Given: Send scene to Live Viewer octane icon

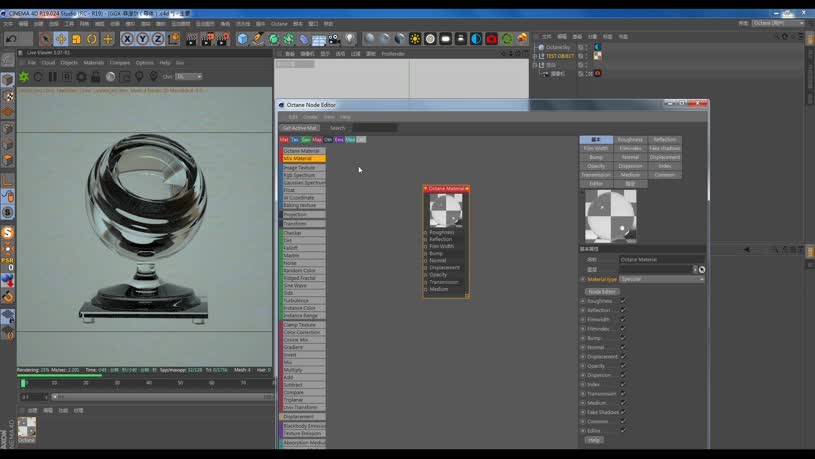Looking at the screenshot, I should 24,77.
